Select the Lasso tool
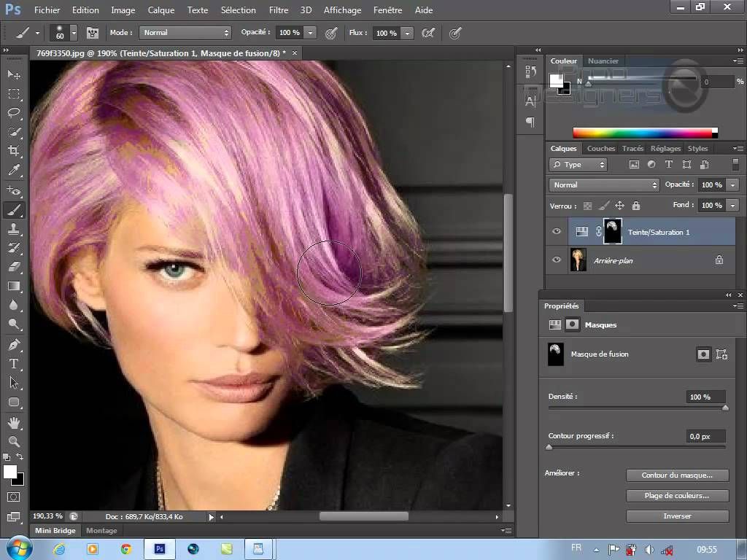 tap(14, 113)
